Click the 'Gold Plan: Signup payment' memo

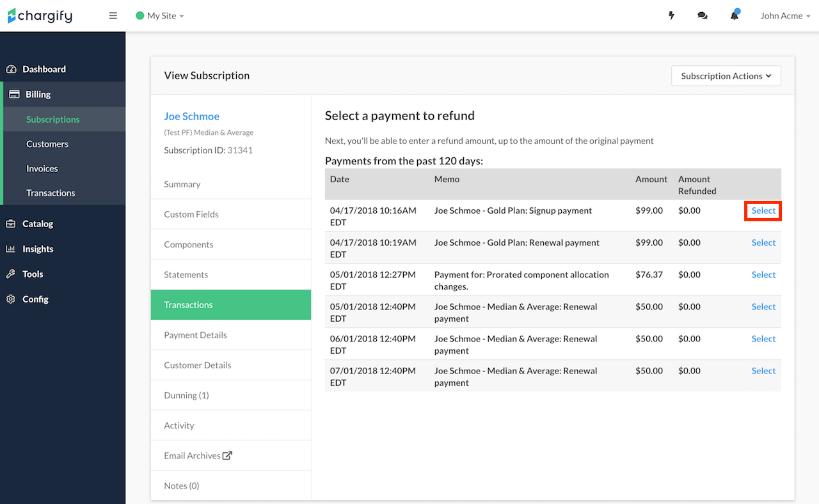click(513, 210)
